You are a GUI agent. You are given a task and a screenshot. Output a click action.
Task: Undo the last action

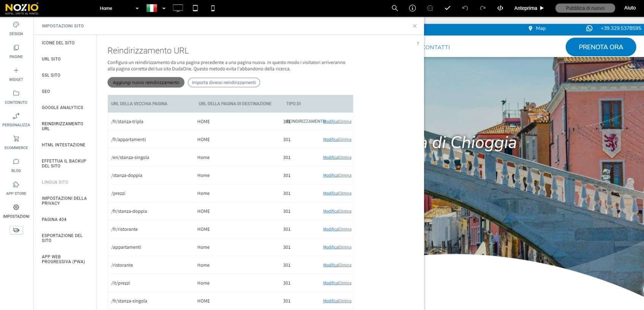tap(465, 8)
